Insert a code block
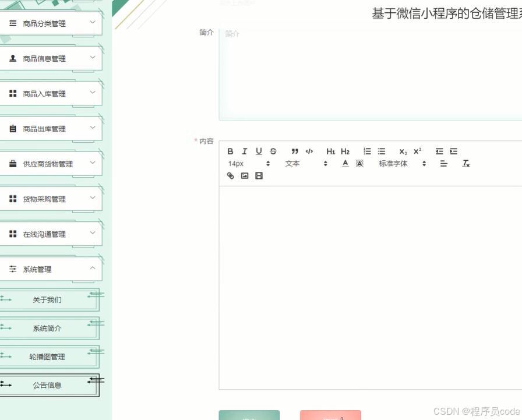The width and height of the screenshot is (522, 420). tap(309, 151)
